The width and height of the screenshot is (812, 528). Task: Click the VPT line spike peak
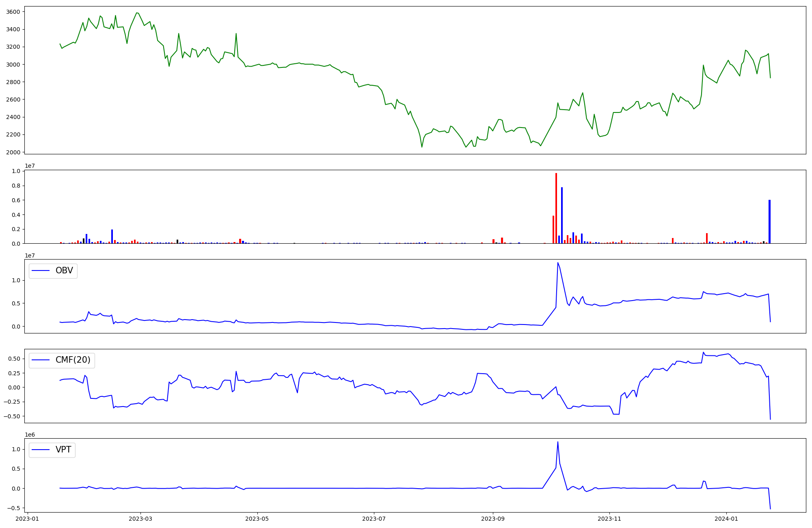pyautogui.click(x=558, y=442)
